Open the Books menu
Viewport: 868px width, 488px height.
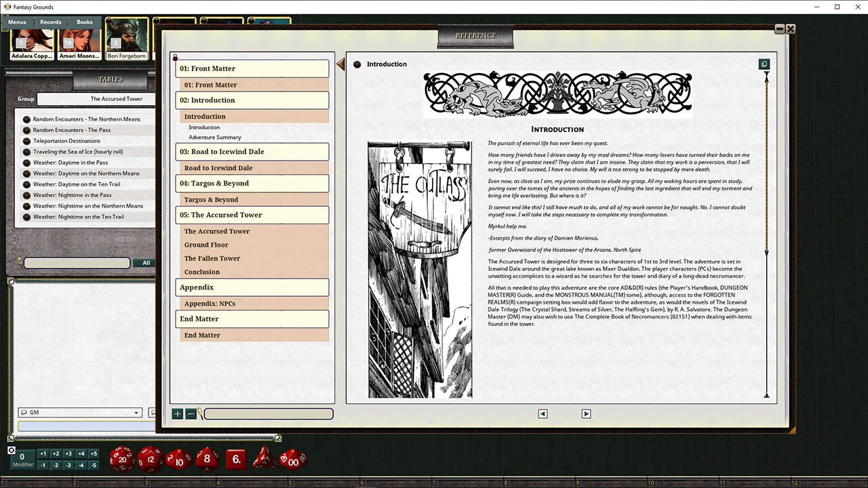(85, 22)
